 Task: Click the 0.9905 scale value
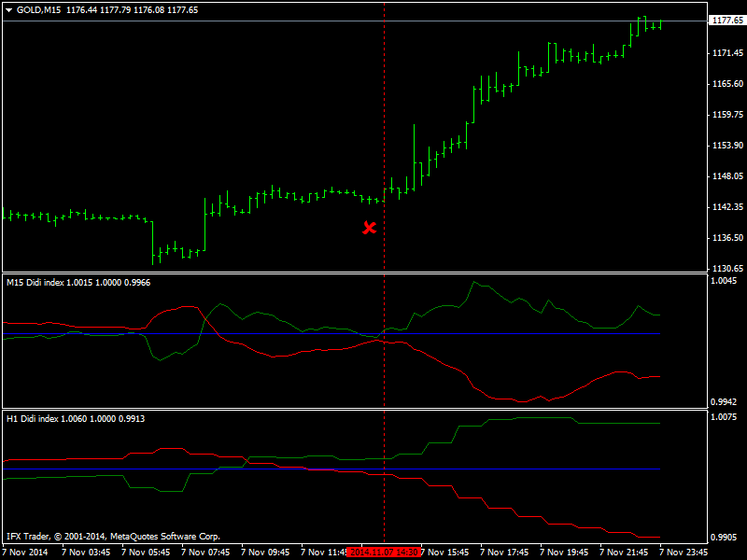coord(724,538)
